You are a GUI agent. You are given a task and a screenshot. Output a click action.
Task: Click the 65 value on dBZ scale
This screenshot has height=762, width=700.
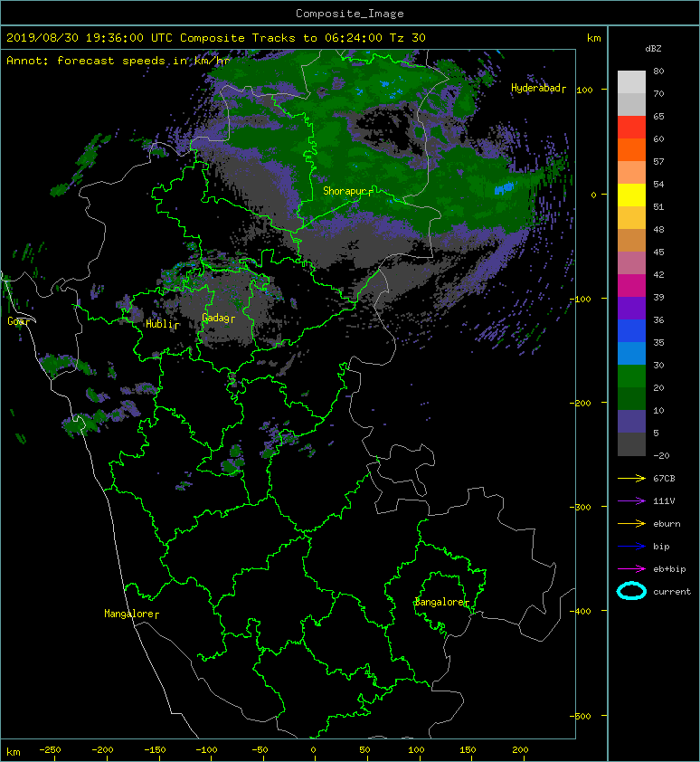point(658,116)
